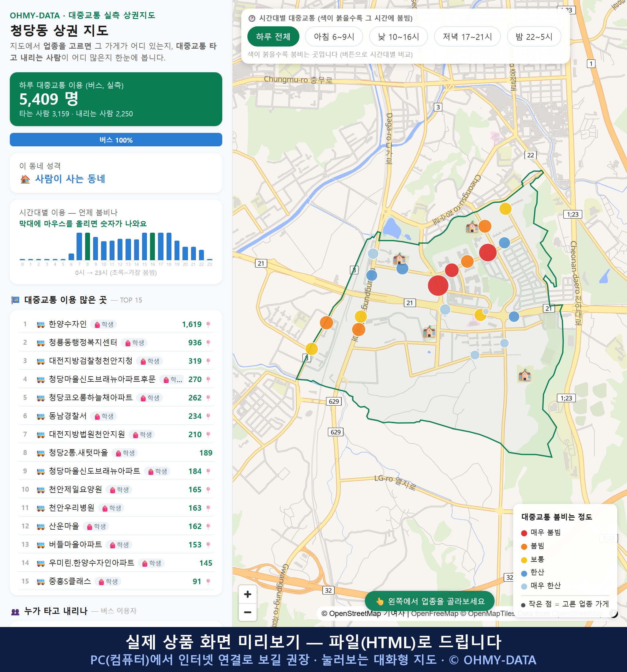
Task: Click the people icon beside 누가 타고 내리나
Action: [16, 611]
